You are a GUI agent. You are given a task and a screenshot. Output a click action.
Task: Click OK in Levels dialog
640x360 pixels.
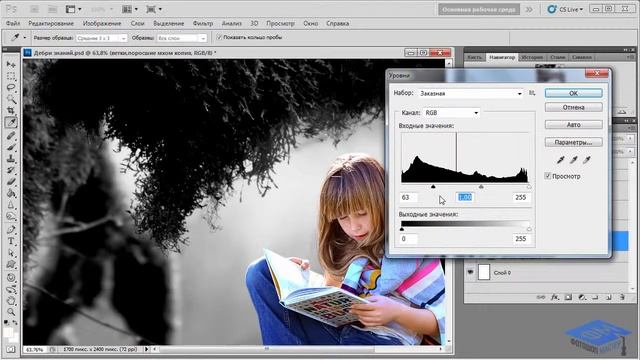[573, 93]
